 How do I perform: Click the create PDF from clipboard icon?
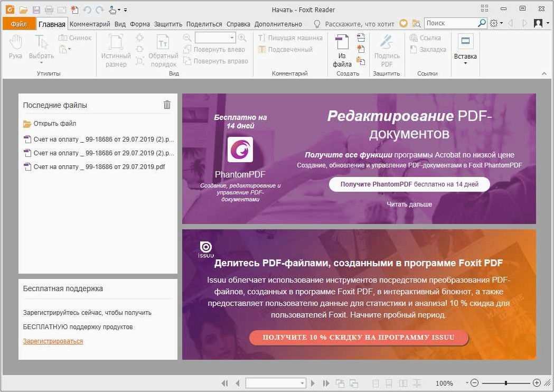point(361,61)
